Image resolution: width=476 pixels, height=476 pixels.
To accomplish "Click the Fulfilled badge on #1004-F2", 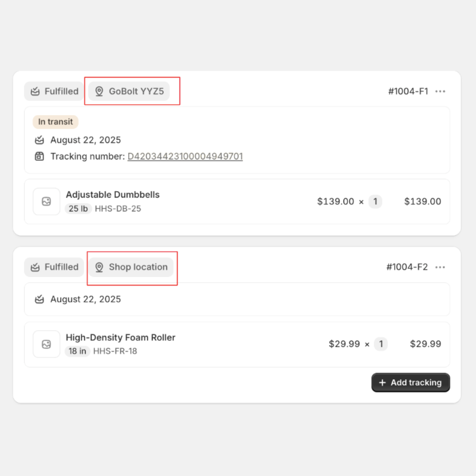I will click(54, 267).
